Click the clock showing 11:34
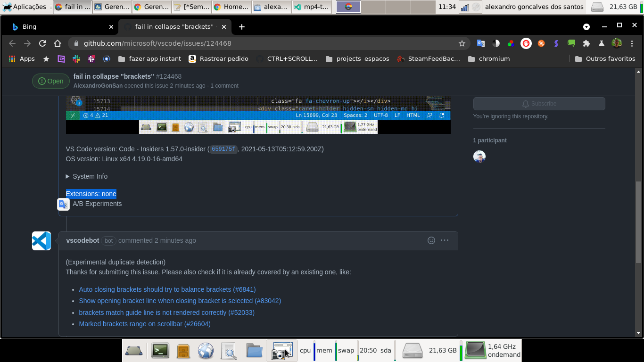 (447, 7)
